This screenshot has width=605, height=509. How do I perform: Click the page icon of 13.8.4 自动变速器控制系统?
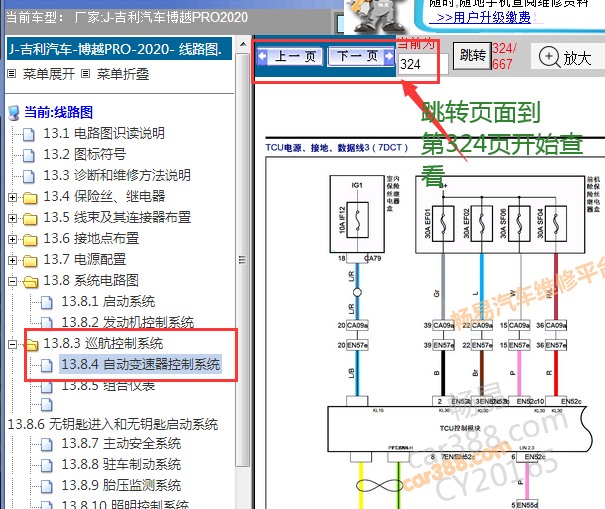47,365
